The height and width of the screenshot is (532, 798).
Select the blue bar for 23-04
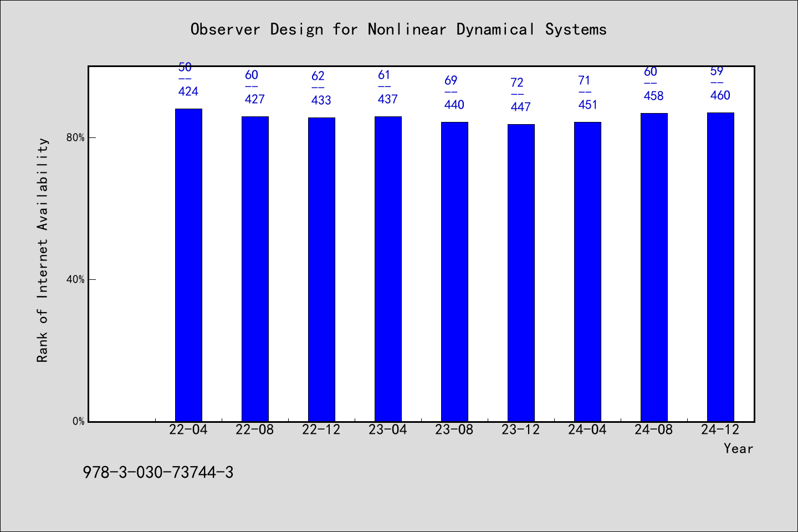pos(388,269)
